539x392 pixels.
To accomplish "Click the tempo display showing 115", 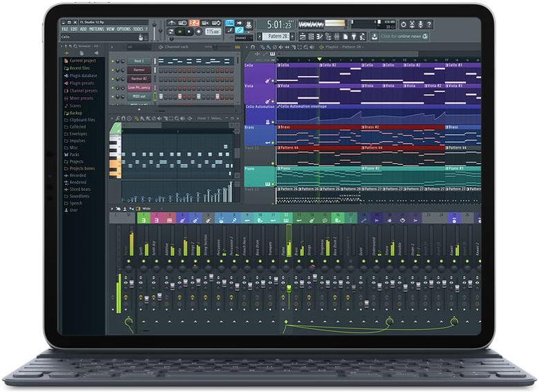I will coord(213,32).
